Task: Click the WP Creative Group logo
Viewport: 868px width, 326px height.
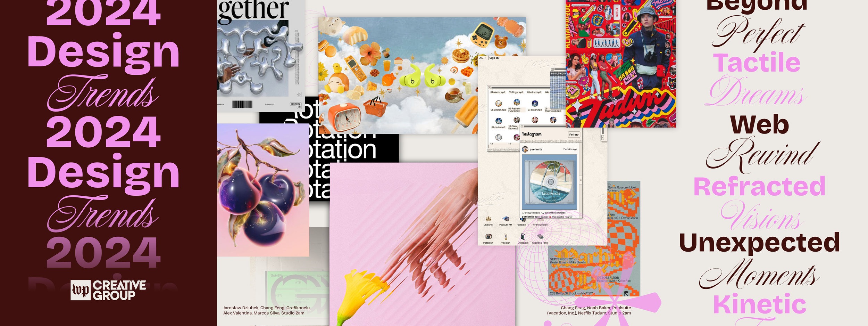Action: [108, 290]
